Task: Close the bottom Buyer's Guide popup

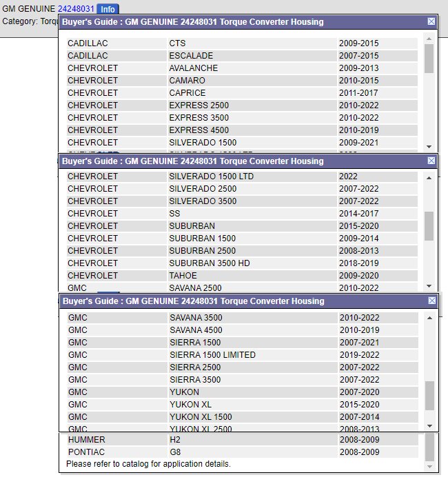Action: point(431,301)
